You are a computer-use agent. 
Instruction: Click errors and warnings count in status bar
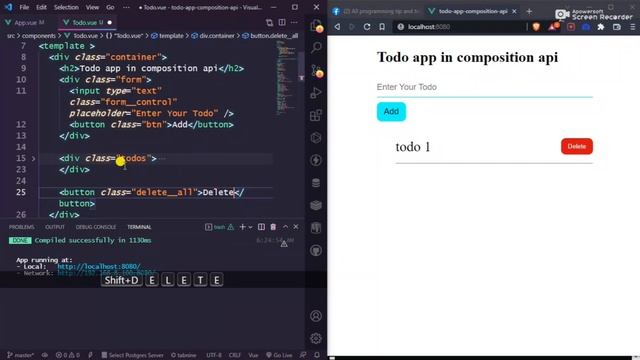coord(68,355)
